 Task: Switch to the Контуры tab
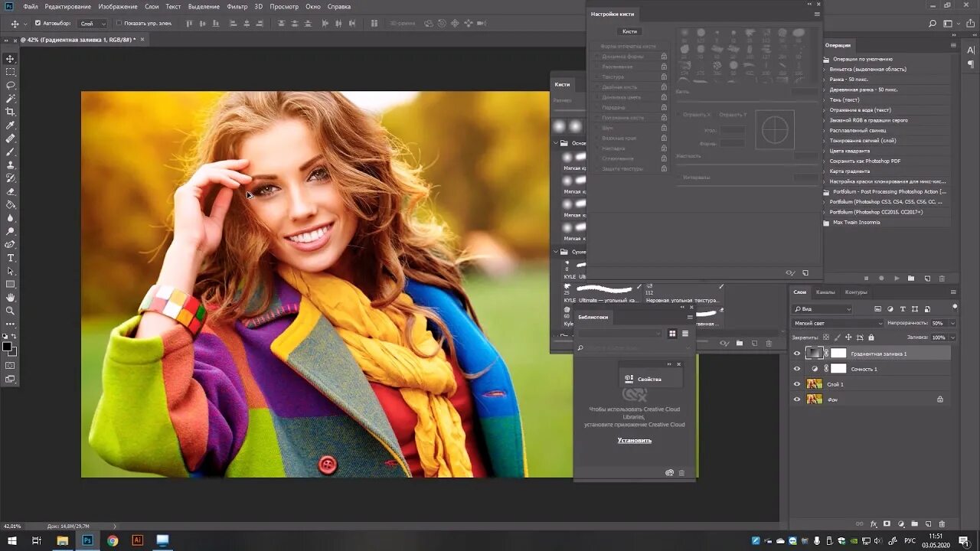pos(856,292)
